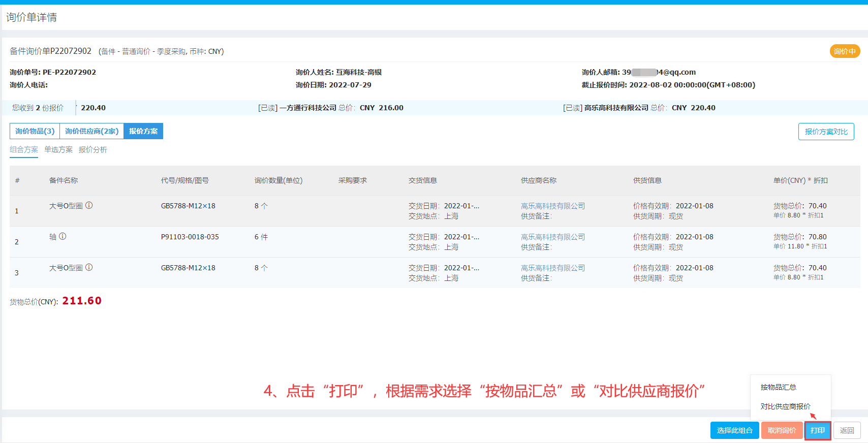Image resolution: width=868 pixels, height=443 pixels.
Task: Open supplier link 高乐高科技有限公司 in row 1
Action: coord(553,206)
